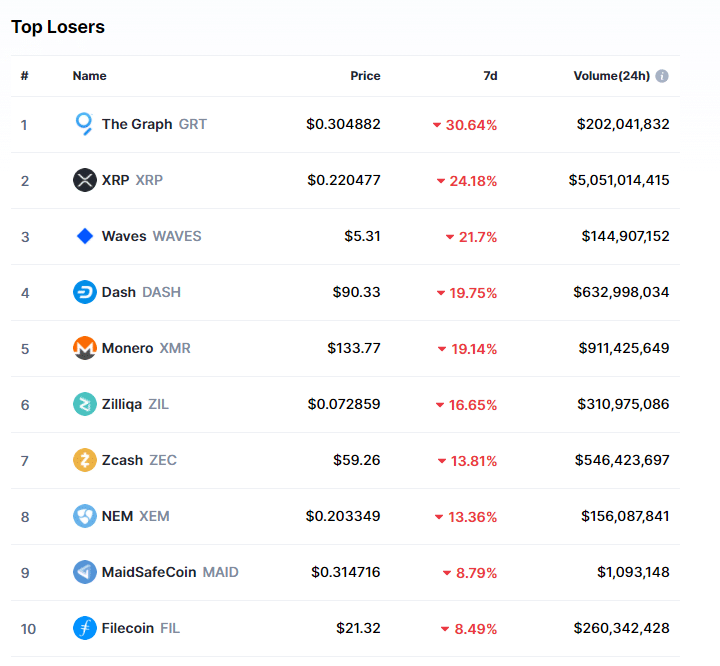Click the Waves blue diamond logo
The width and height of the screenshot is (720, 666).
[85, 236]
